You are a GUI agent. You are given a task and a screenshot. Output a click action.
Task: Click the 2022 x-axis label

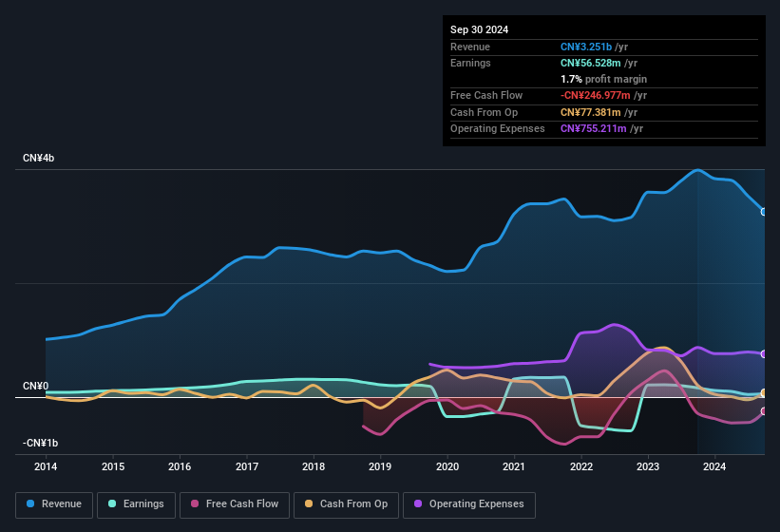coord(581,466)
